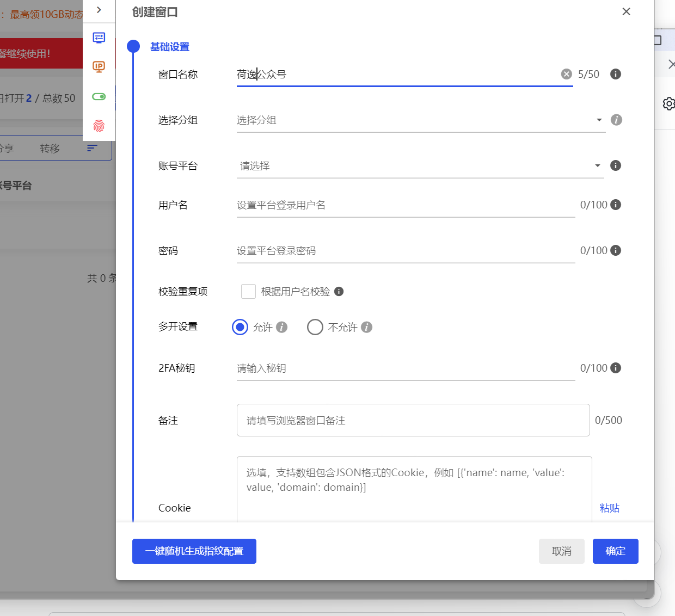Image resolution: width=675 pixels, height=616 pixels.
Task: Click info icon next to 根据用户名校验
Action: [x=339, y=292]
